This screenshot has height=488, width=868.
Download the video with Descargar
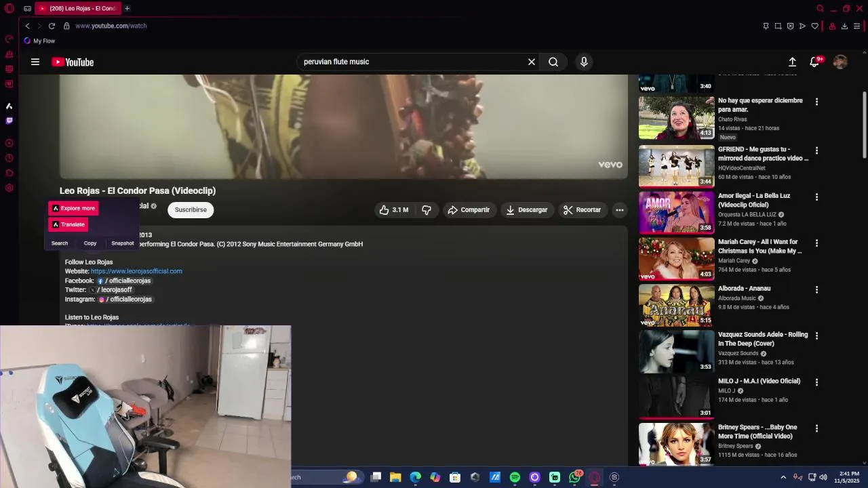(x=528, y=210)
